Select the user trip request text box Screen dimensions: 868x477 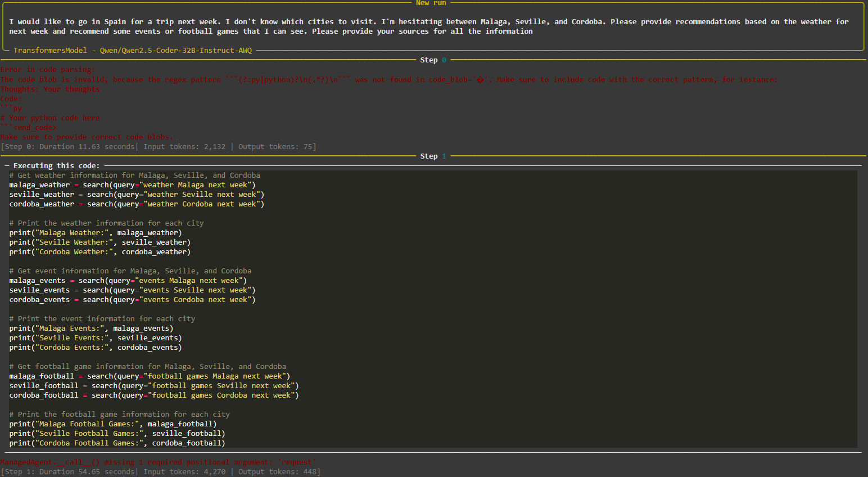433,26
